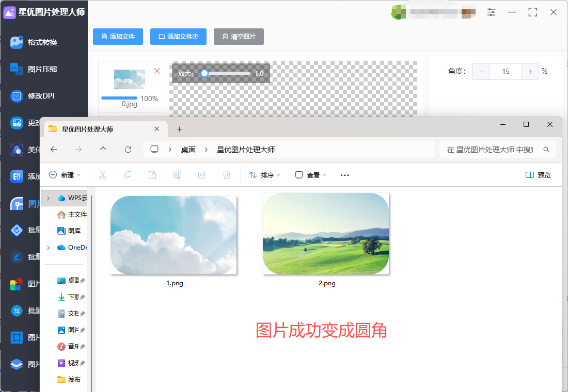
Task: Go back in File Explorer
Action: [54, 150]
